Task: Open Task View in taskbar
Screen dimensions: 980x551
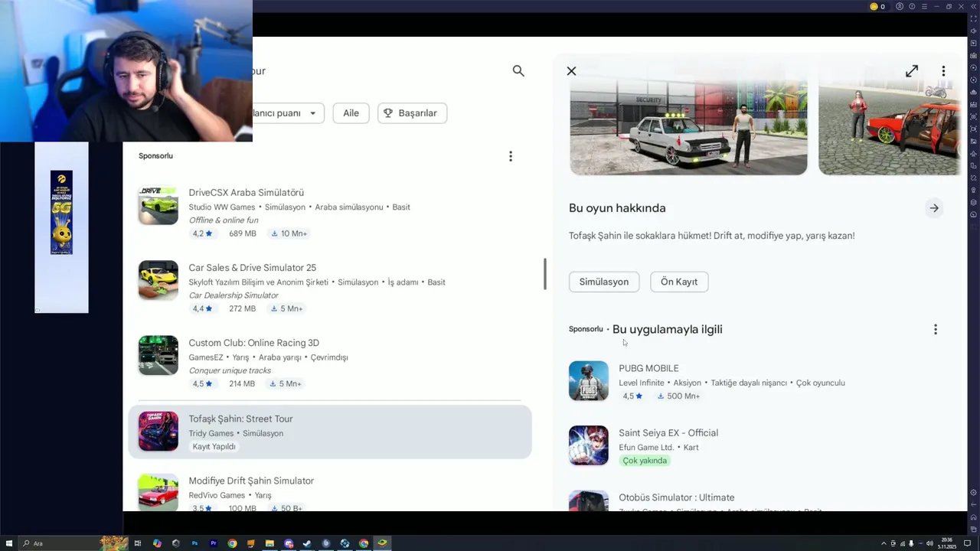Action: 138,543
